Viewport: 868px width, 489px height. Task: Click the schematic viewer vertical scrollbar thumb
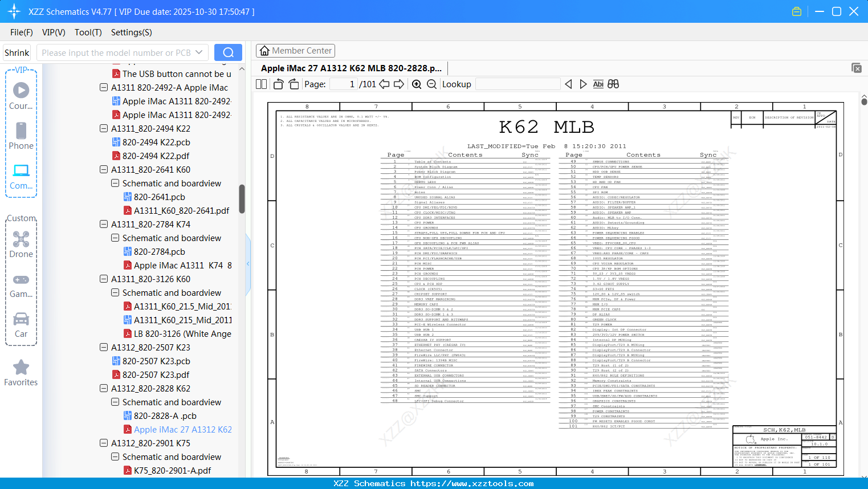click(864, 101)
